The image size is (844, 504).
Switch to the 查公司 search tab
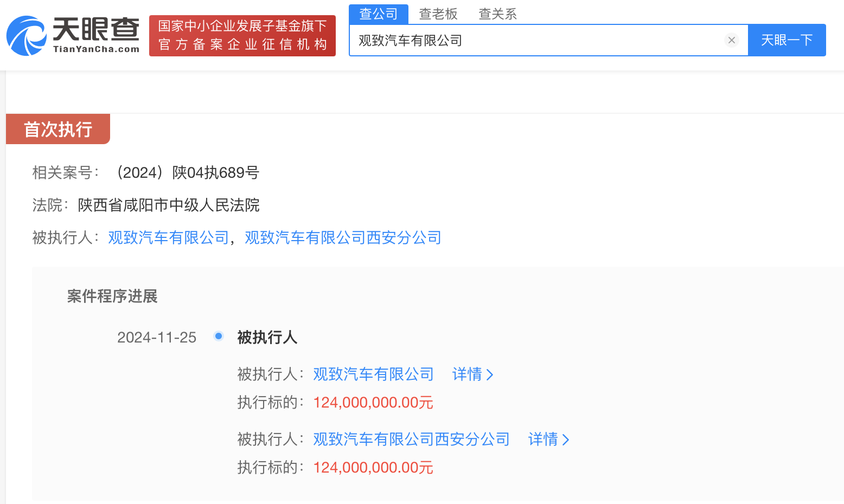click(378, 14)
